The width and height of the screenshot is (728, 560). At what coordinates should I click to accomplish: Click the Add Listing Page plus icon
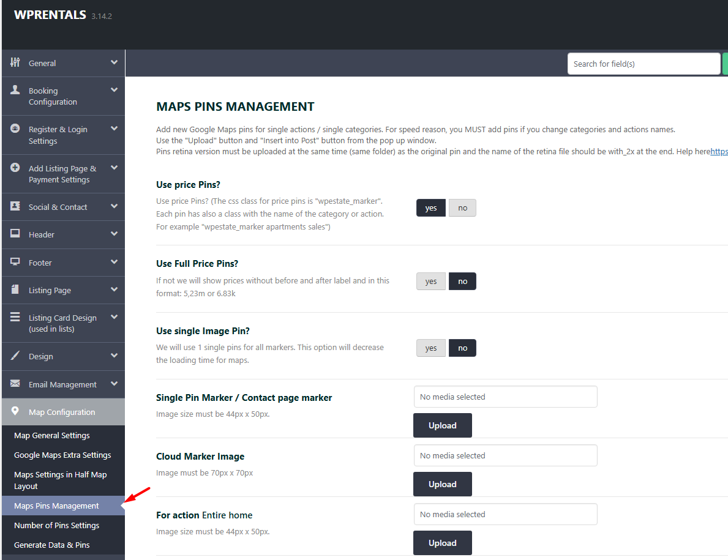(15, 168)
